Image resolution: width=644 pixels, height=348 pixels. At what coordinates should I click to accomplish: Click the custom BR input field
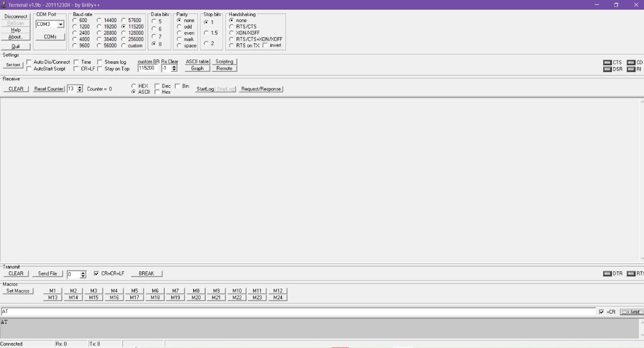pyautogui.click(x=148, y=69)
